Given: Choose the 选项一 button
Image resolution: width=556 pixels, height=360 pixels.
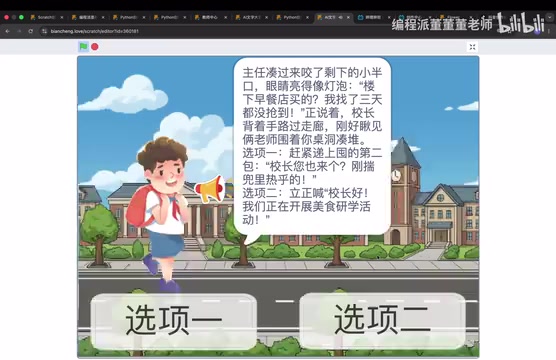Looking at the screenshot, I should click(174, 321).
